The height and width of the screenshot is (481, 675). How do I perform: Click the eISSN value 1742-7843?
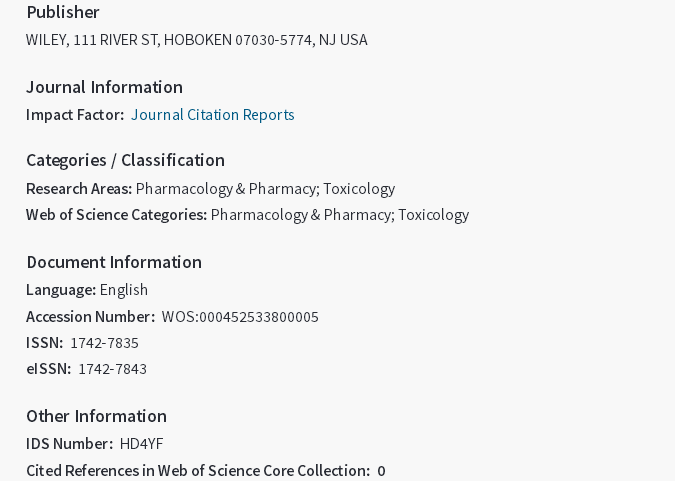112,369
